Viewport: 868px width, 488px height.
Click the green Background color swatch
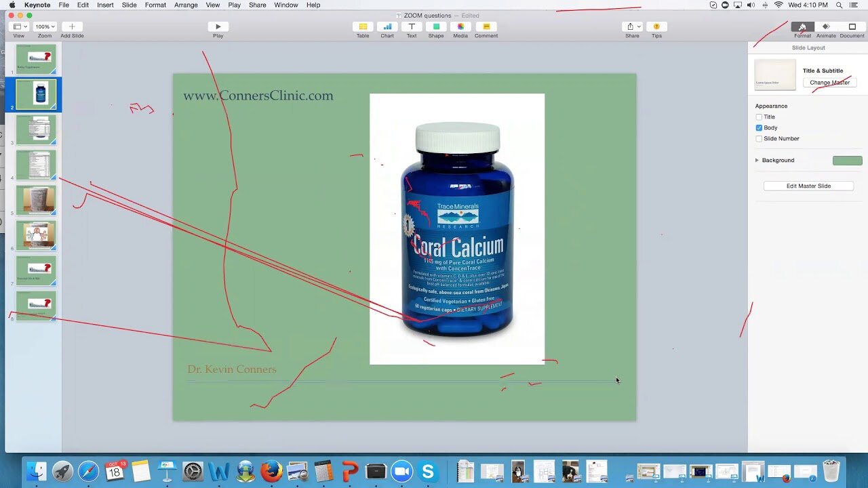pos(847,161)
